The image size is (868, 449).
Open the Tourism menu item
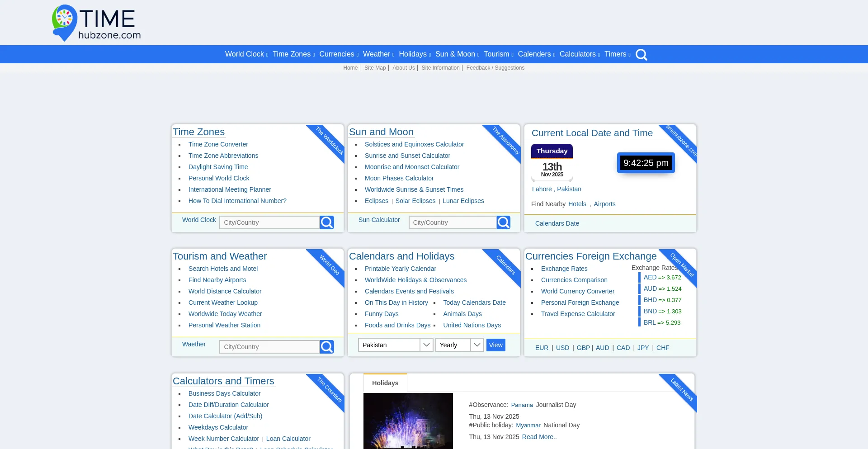click(497, 54)
